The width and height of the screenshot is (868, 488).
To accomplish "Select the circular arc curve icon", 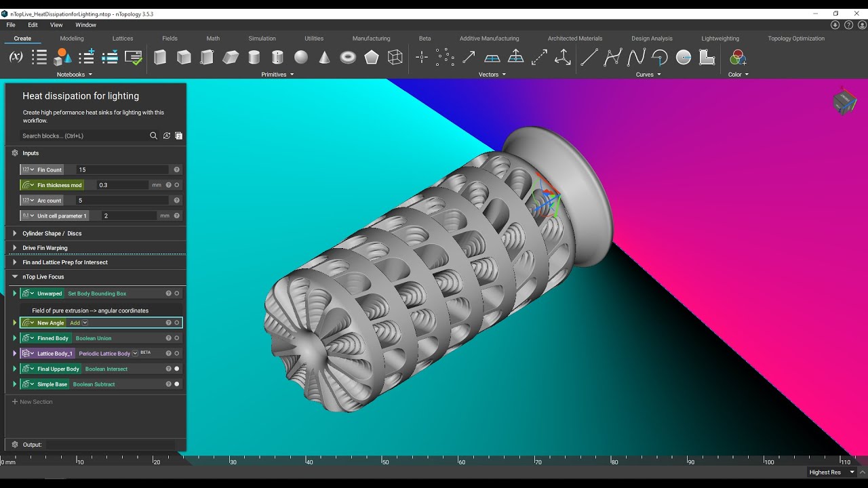I will (660, 57).
